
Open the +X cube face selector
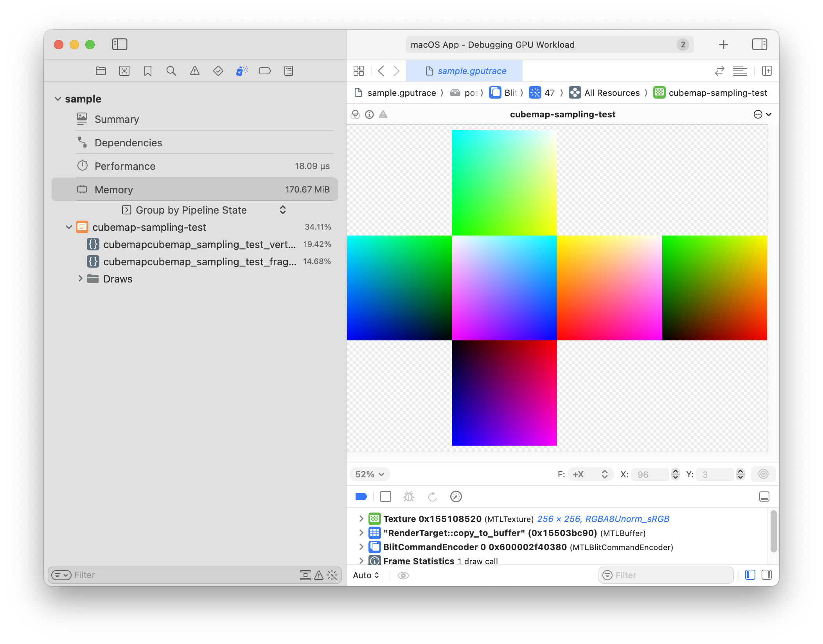click(590, 474)
